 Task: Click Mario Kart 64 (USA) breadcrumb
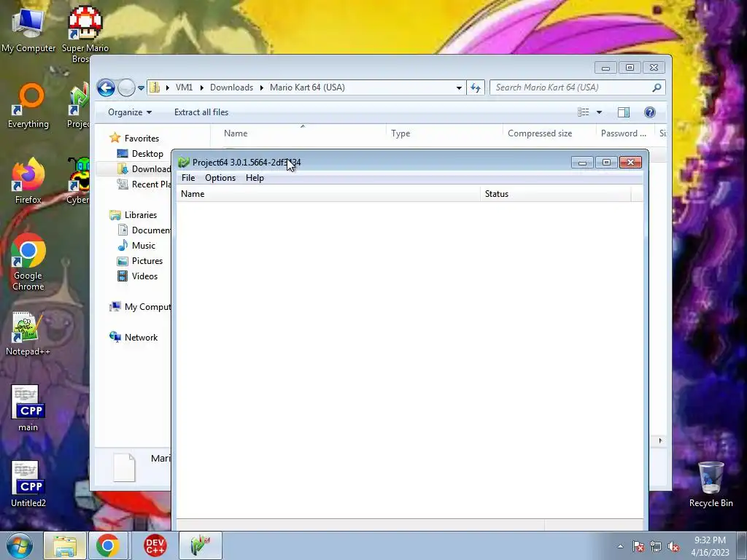coord(307,87)
